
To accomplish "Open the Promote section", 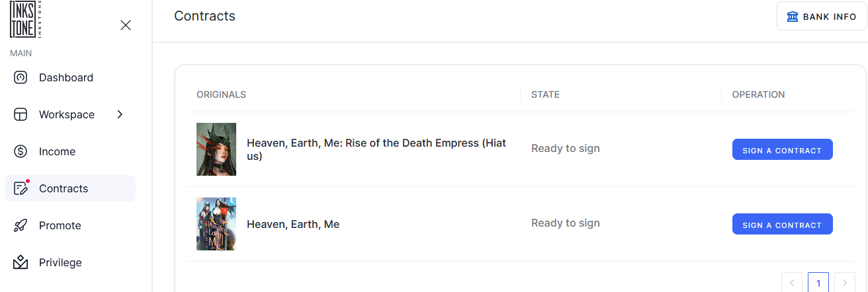I will point(60,225).
